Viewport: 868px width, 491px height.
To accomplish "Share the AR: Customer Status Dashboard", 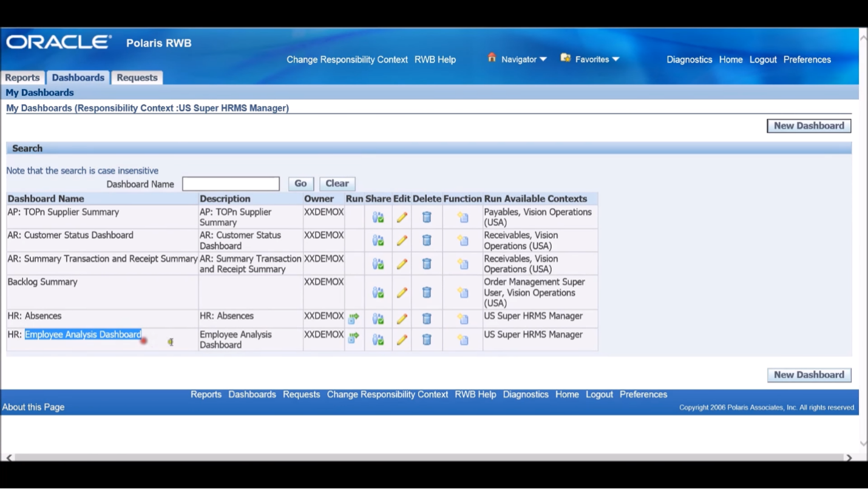I will 378,240.
